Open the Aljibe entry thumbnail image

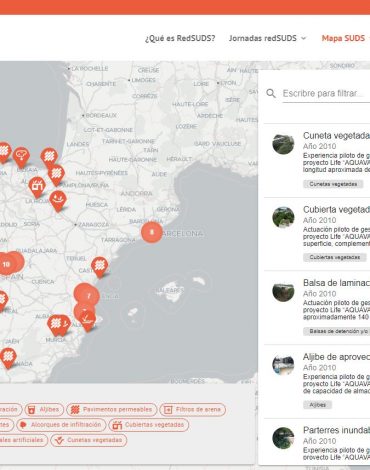click(x=283, y=365)
